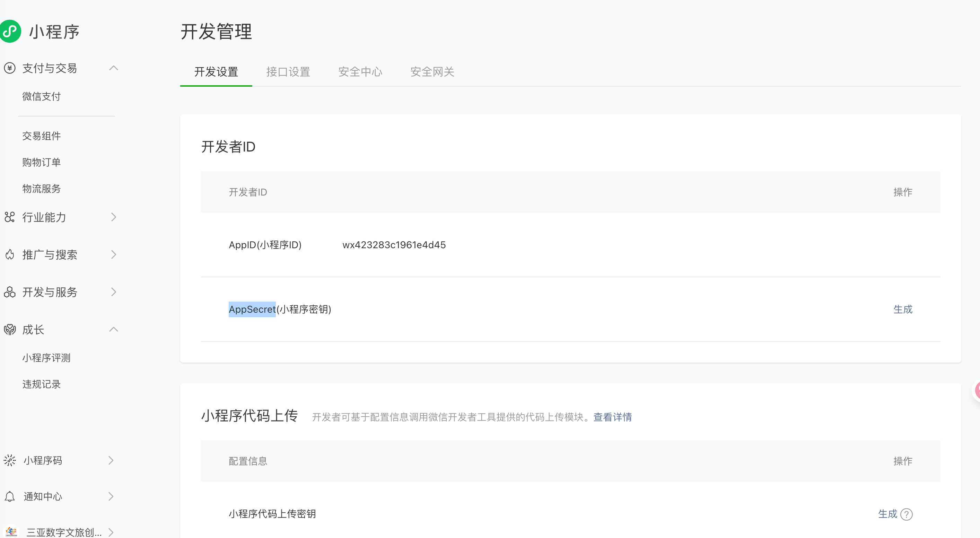
Task: Open the 安全中心 tab
Action: (360, 72)
